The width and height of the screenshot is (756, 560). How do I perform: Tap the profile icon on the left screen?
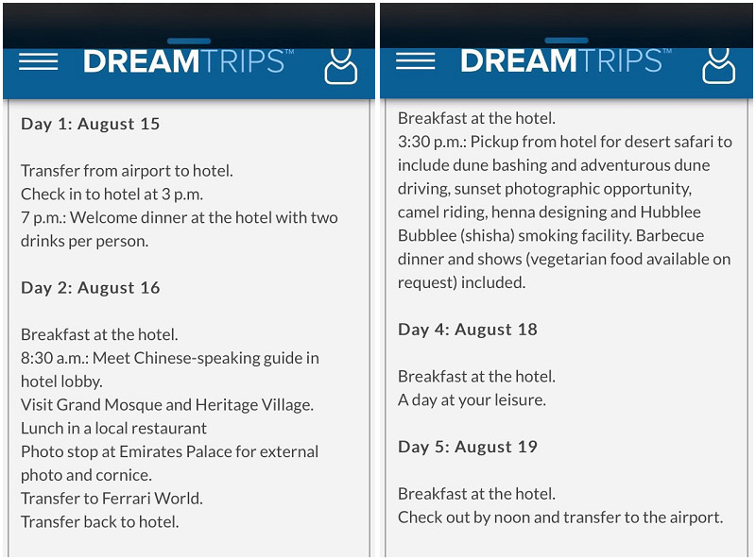pyautogui.click(x=341, y=66)
